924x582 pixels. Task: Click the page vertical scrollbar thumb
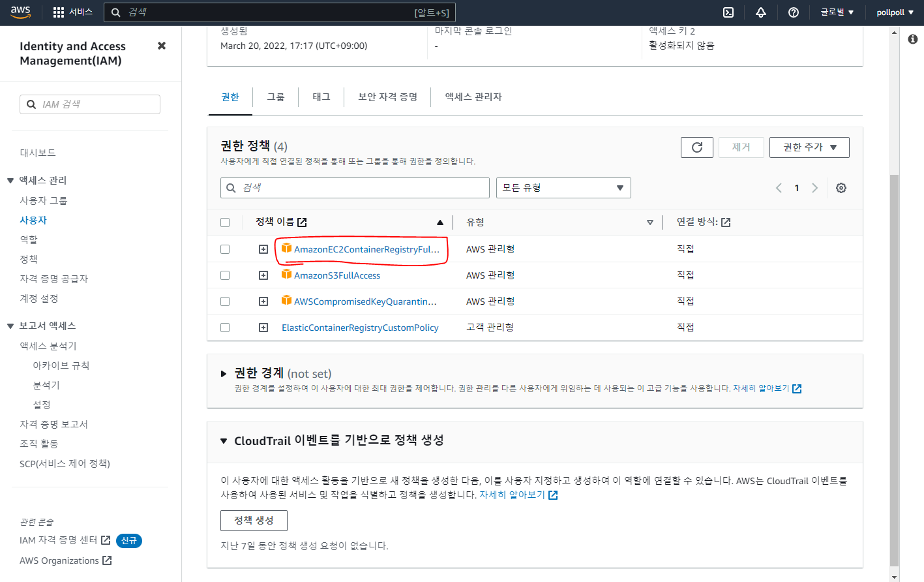(895, 370)
